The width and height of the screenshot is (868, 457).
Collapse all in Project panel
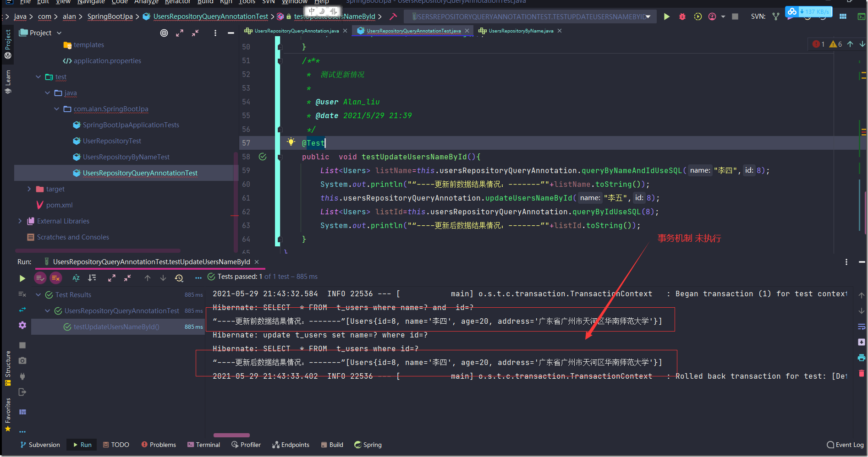(x=195, y=33)
